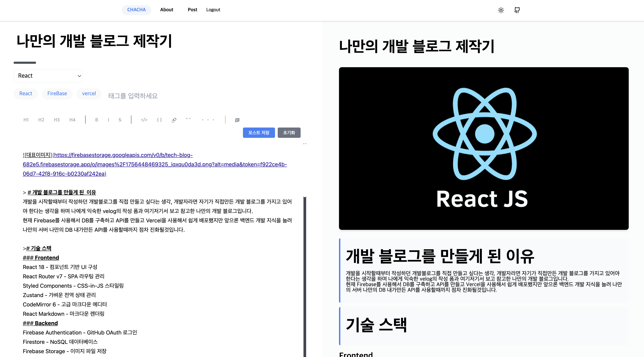This screenshot has height=357, width=644.
Task: Click 'React Router v7 - SPA 라우팅 관리' line
Action: 63,276
